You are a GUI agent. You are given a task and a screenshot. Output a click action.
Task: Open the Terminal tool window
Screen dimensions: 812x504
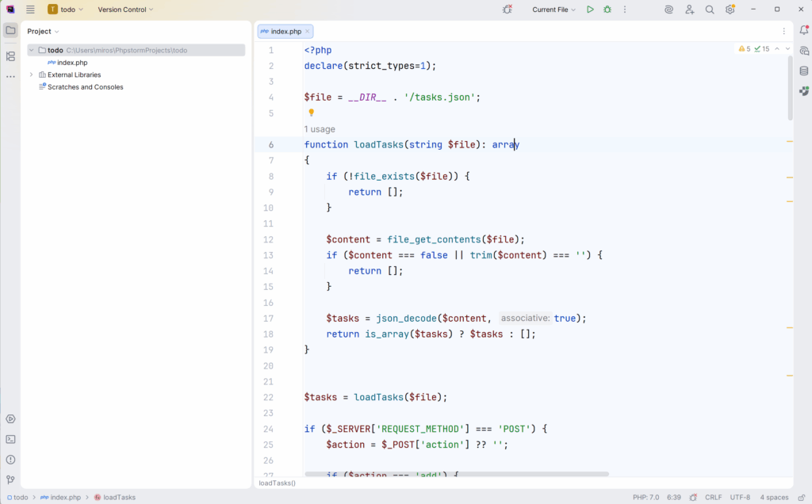point(10,439)
